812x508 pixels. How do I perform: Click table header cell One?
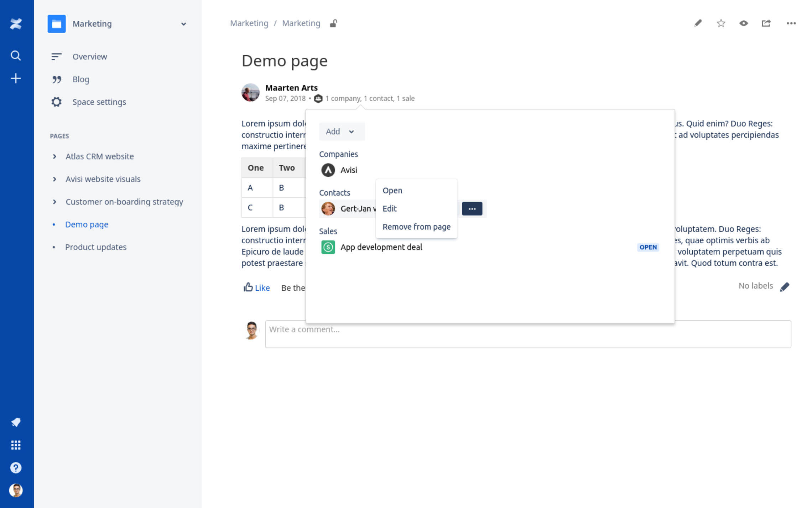click(257, 168)
